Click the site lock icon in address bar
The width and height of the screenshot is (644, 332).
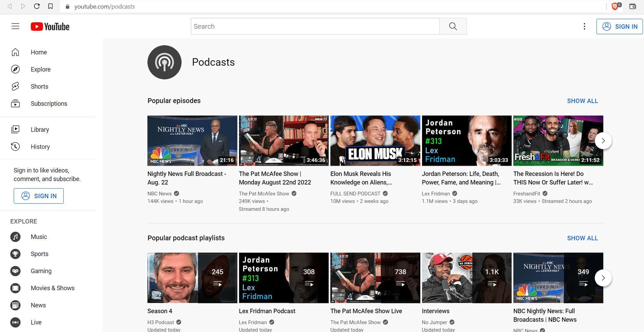tap(67, 7)
